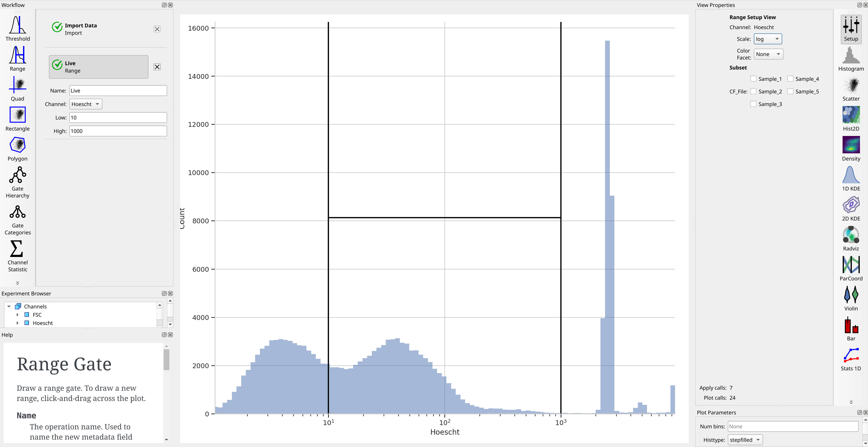This screenshot has height=447, width=868.
Task: Switch to the Scatter plot view
Action: 851,89
